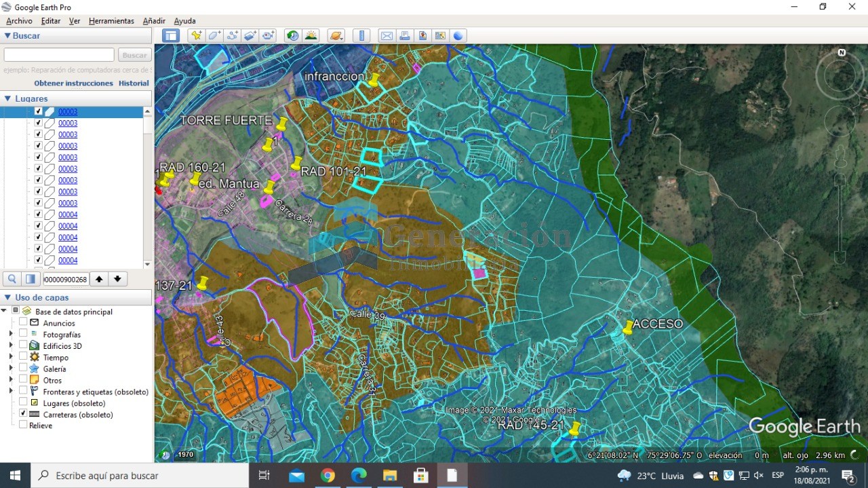Collapse the Buscar panel

pyautogui.click(x=7, y=36)
